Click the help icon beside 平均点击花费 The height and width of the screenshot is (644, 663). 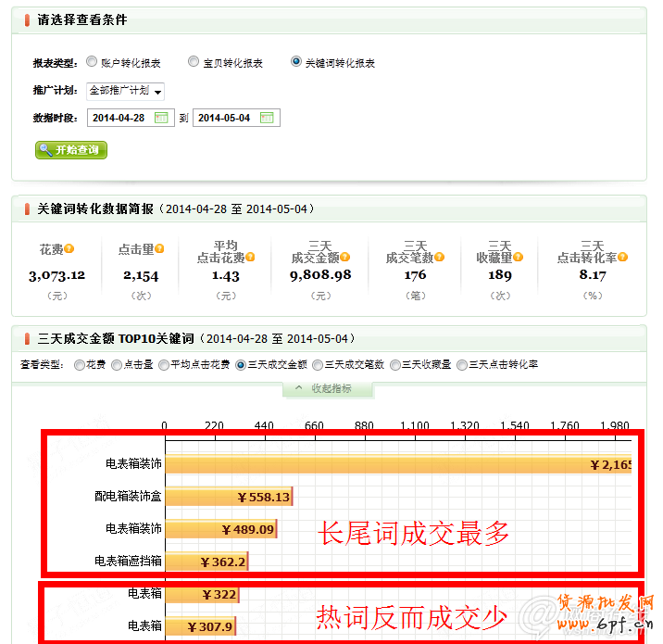pos(250,258)
